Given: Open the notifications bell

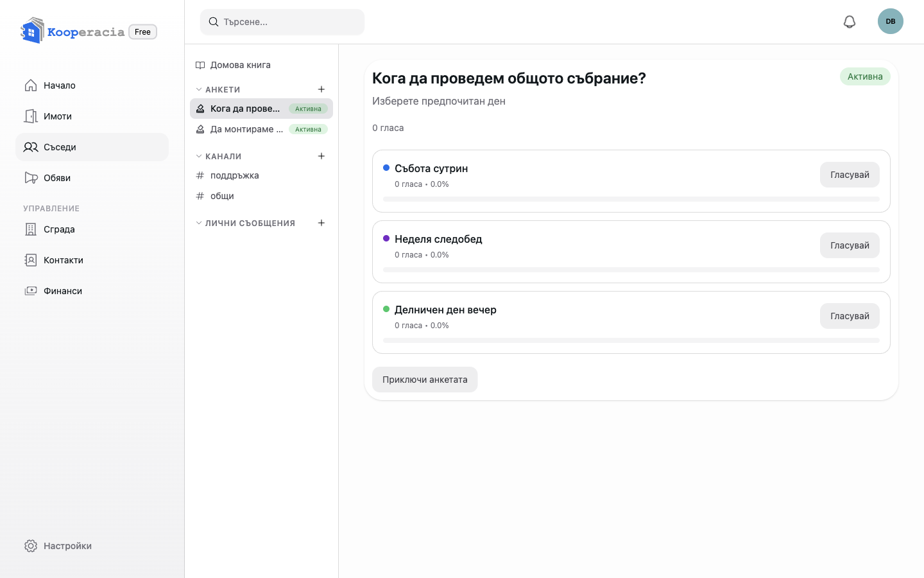Looking at the screenshot, I should click(x=850, y=22).
